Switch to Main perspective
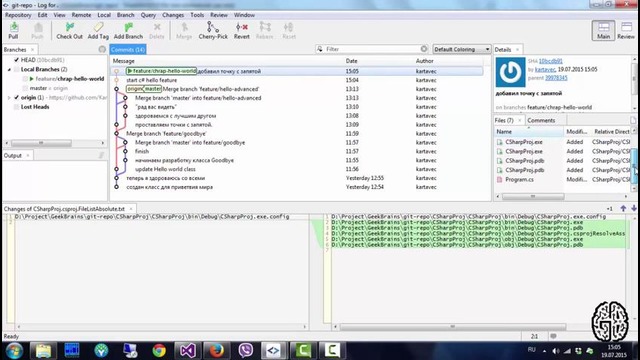Screen dimensions: 640x360 (x=603, y=31)
